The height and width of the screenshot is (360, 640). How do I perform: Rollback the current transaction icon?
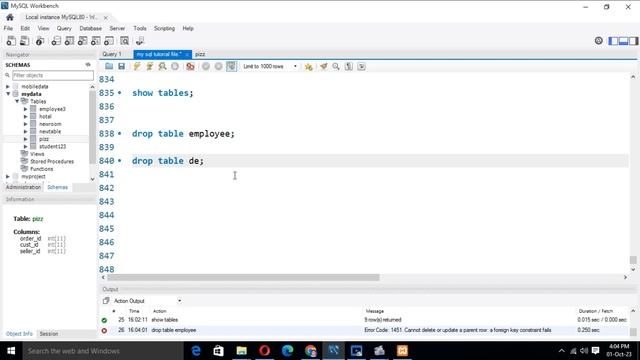tap(218, 66)
